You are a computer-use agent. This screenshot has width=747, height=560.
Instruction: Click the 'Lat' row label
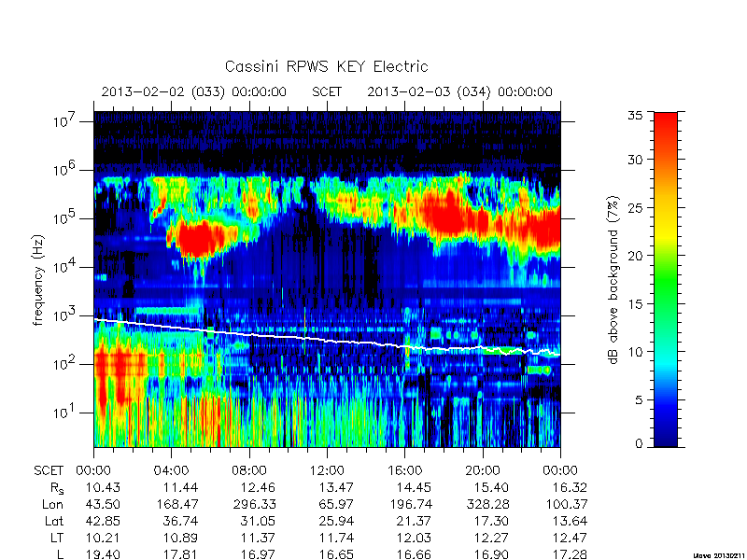pyautogui.click(x=54, y=521)
